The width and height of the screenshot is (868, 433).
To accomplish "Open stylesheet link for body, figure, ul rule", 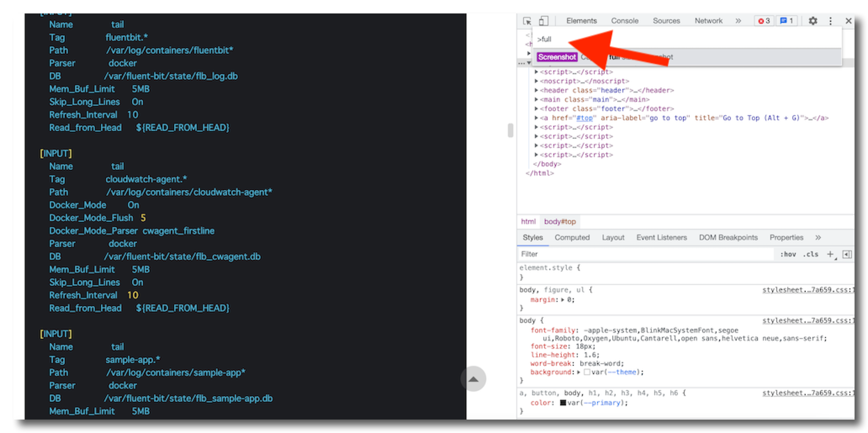I will tap(807, 290).
